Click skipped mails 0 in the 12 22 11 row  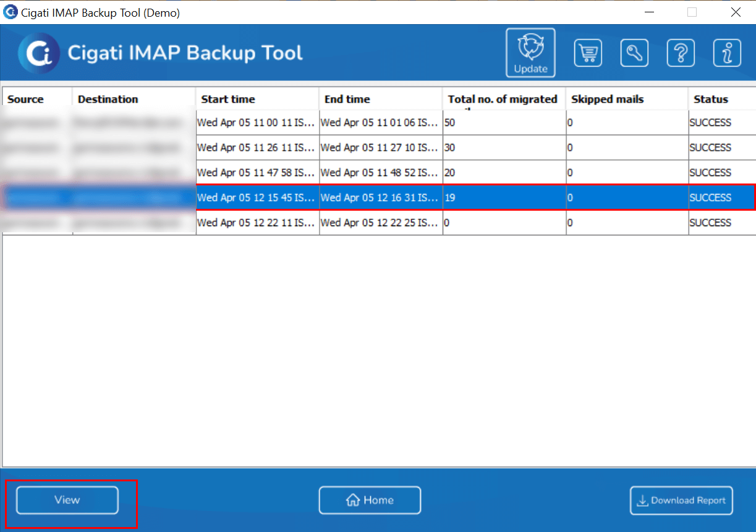coord(627,222)
